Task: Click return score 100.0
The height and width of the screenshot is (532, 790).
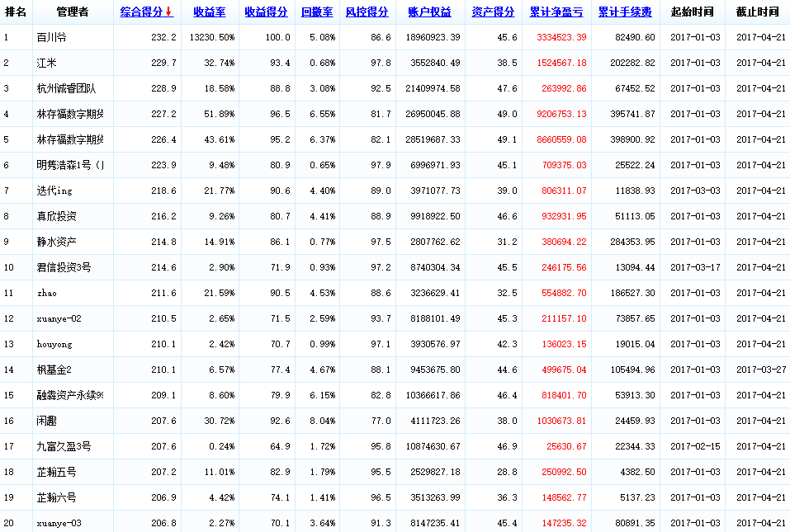Action: [278, 37]
